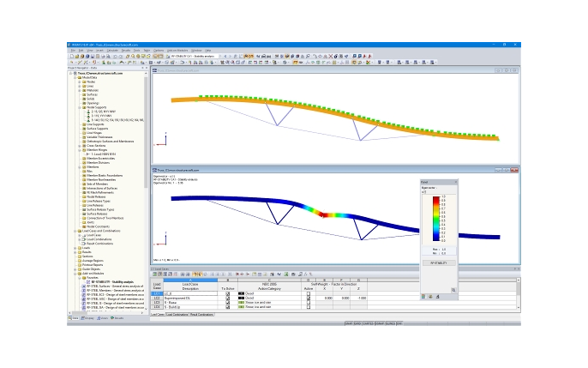The width and height of the screenshot is (588, 368).
Task: Open the Window menu
Action: coord(196,51)
